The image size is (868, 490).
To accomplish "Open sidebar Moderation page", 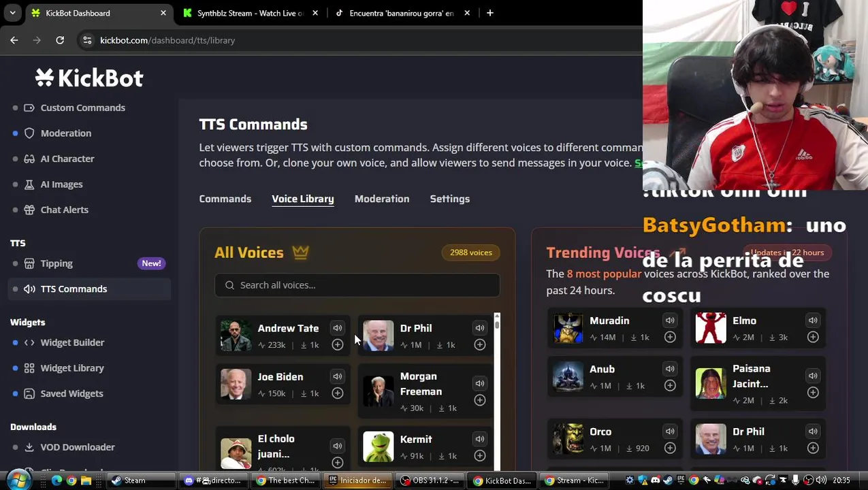I will coord(65,133).
